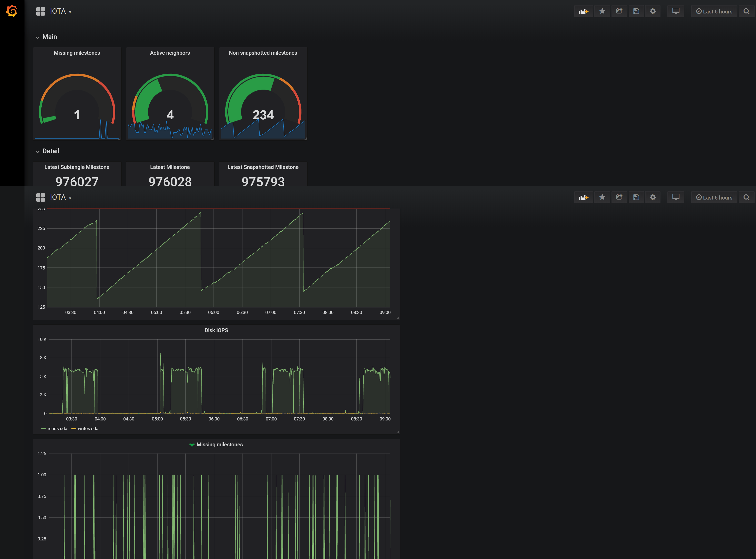This screenshot has width=756, height=559.
Task: Open the Missing milestones gauge panel title
Action: (x=77, y=53)
